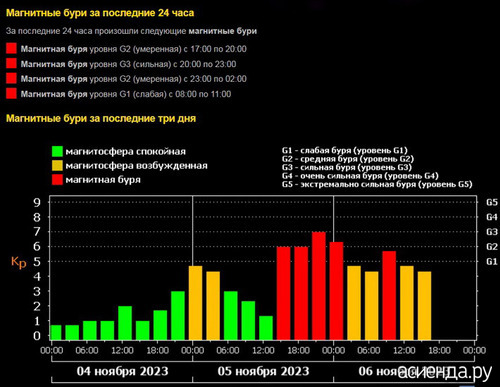Select the tallest red bar reaching Kp 7
The width and height of the screenshot is (500, 387).
319,286
